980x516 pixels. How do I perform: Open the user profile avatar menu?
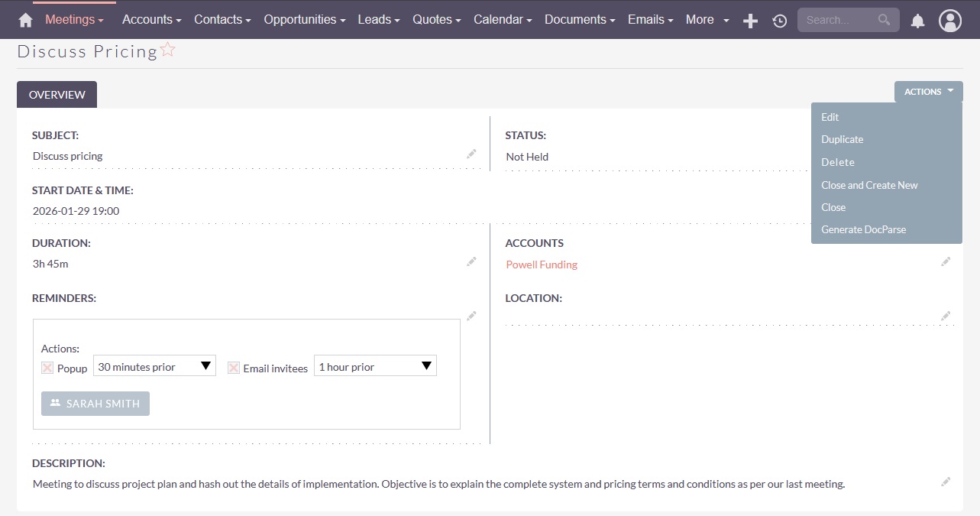[949, 21]
